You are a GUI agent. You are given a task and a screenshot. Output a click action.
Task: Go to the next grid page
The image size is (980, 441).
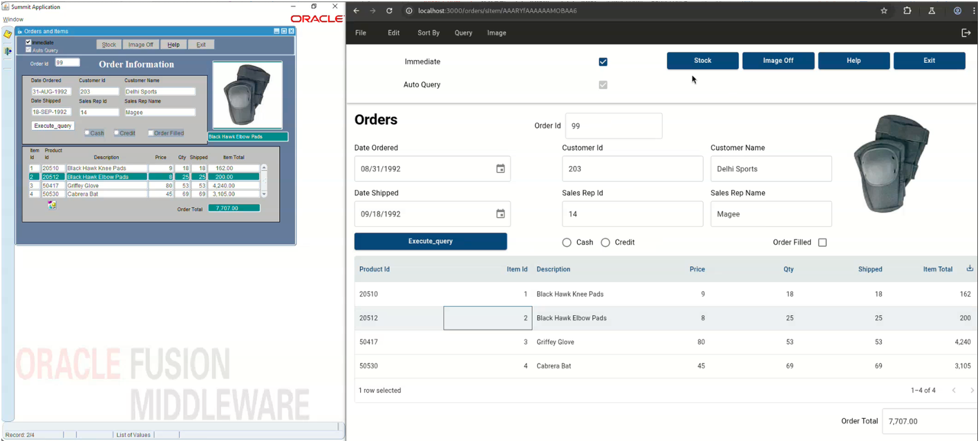coord(972,391)
